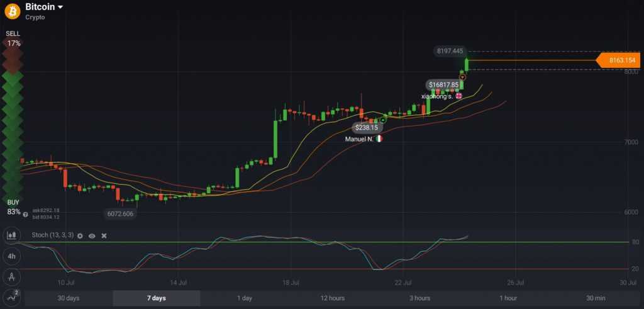Click the help question mark near ask/bid
This screenshot has width=644, height=309.
25,215
